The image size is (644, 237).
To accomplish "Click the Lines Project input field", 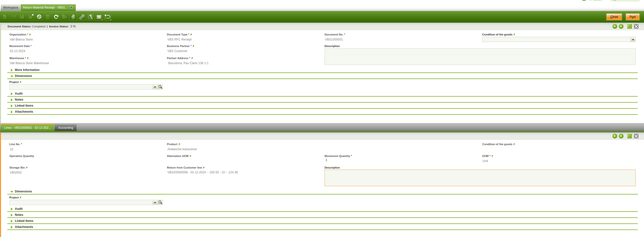I will [81, 203].
